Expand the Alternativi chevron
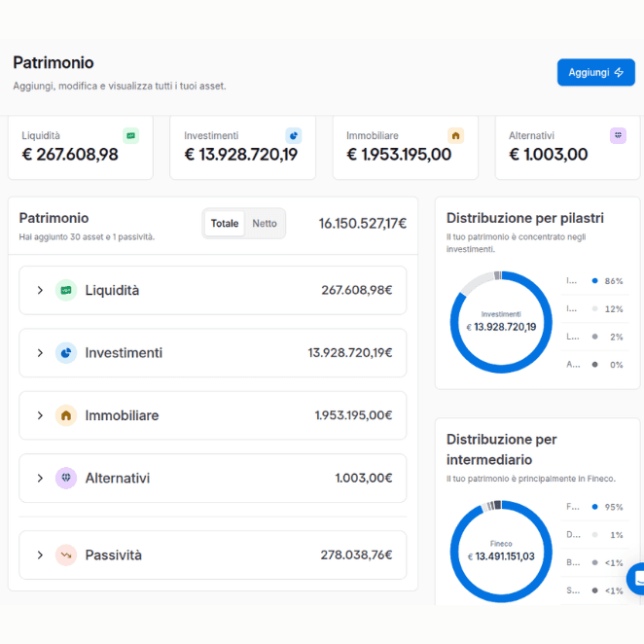Image resolution: width=644 pixels, height=644 pixels. coord(40,478)
